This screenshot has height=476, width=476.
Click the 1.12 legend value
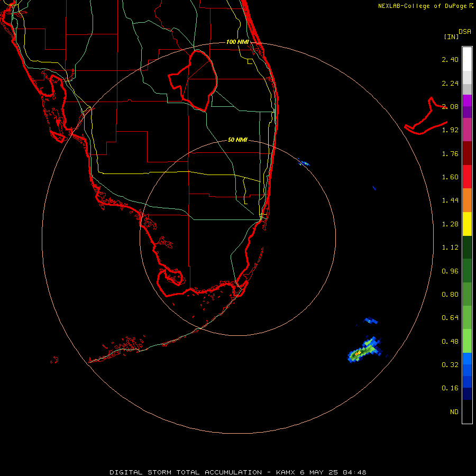tap(450, 248)
